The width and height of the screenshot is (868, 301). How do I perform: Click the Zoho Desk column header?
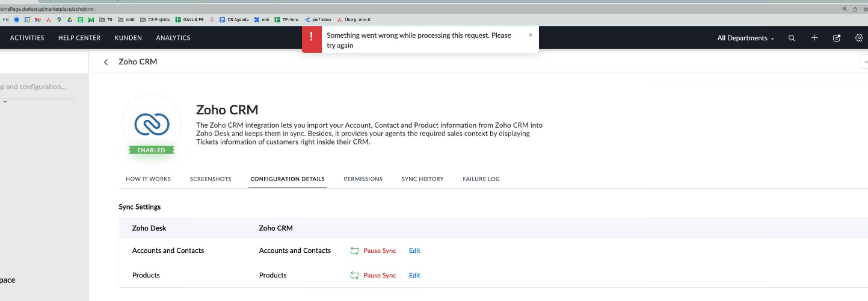[149, 228]
